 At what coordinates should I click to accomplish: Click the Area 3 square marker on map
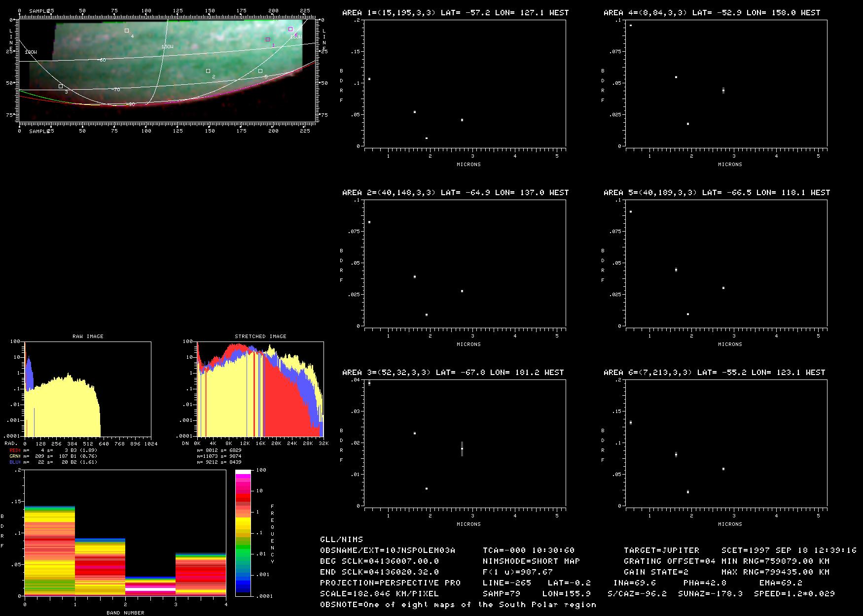61,86
